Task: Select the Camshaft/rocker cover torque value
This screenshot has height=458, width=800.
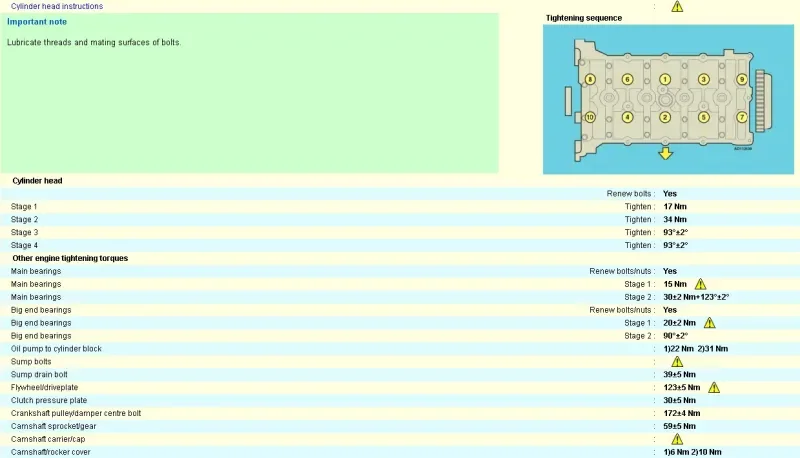Action: (x=692, y=452)
